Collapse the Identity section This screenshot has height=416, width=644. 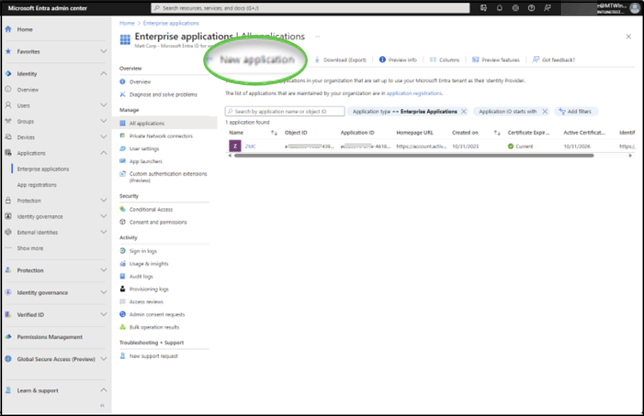[x=104, y=74]
